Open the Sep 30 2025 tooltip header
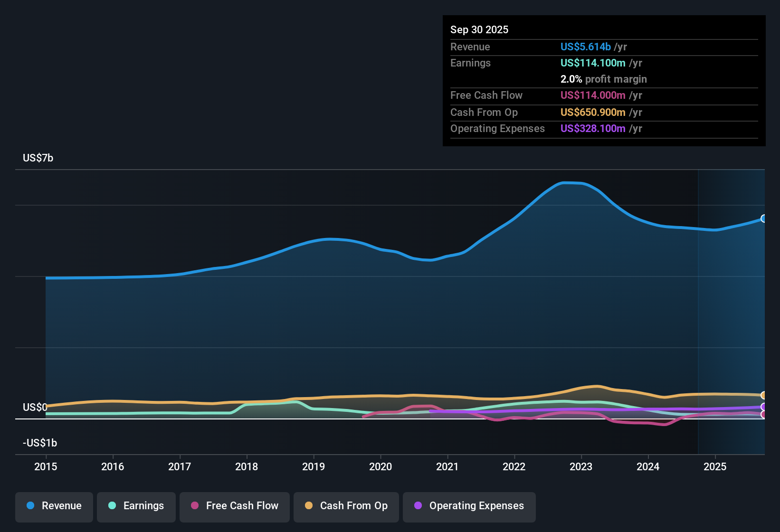 pos(479,29)
